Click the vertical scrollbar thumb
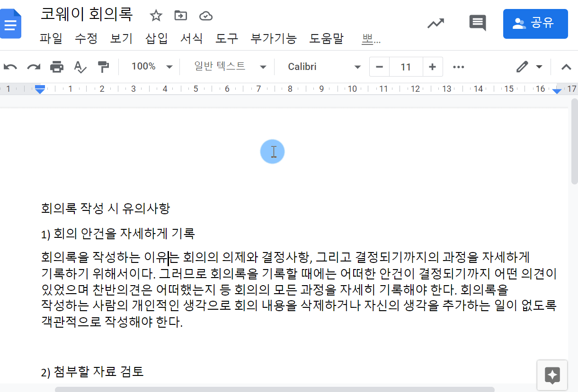Image resolution: width=578 pixels, height=392 pixels. [574, 141]
